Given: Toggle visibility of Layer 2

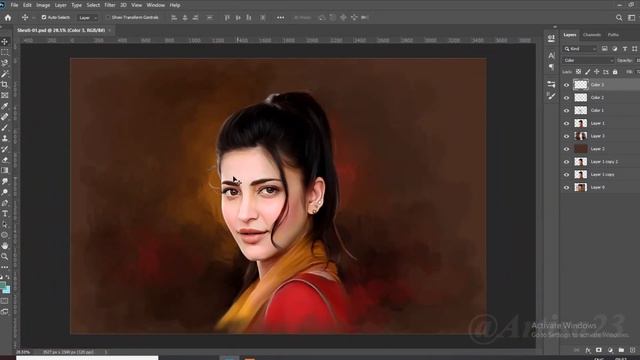Looking at the screenshot, I should point(567,149).
